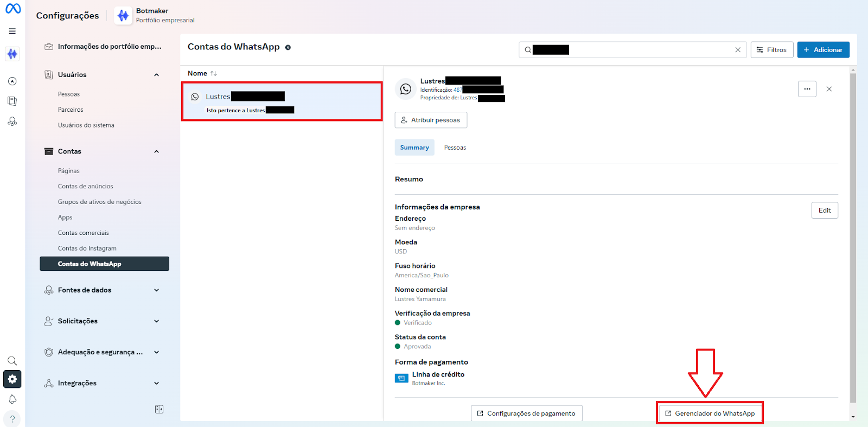
Task: Go to Parceiros
Action: [x=71, y=110]
